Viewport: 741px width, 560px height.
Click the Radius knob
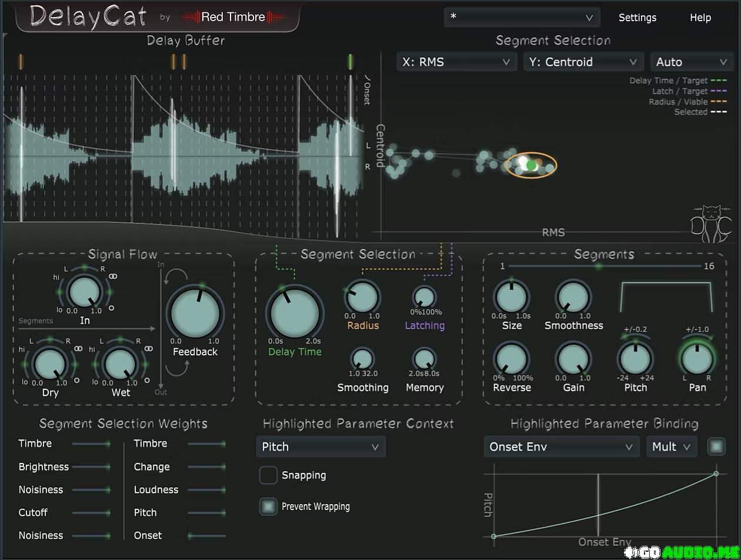(x=362, y=296)
